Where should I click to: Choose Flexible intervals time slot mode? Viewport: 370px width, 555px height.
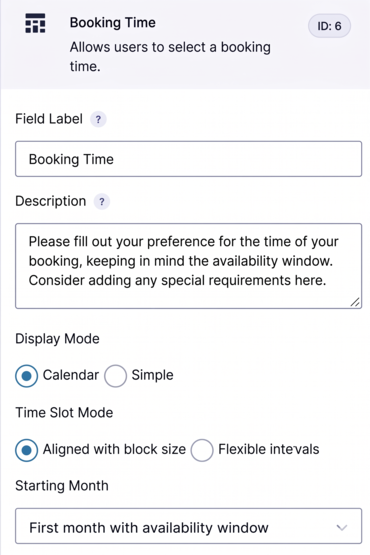[x=202, y=450]
